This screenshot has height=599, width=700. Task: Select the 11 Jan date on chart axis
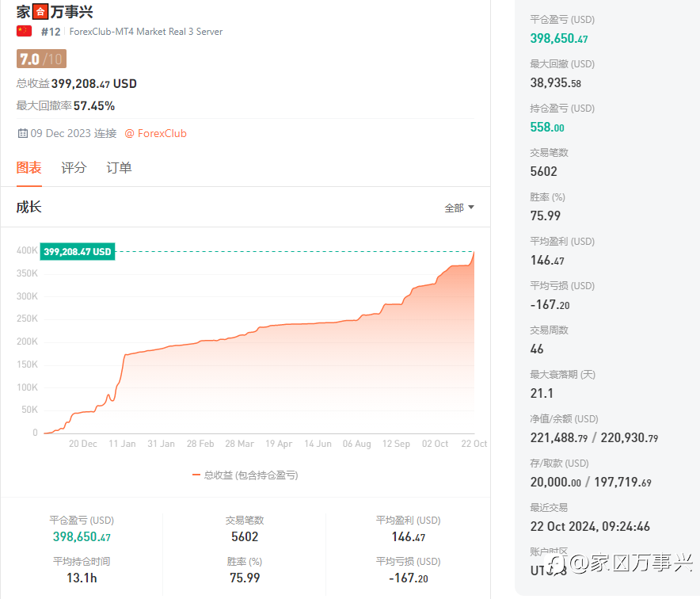point(122,444)
